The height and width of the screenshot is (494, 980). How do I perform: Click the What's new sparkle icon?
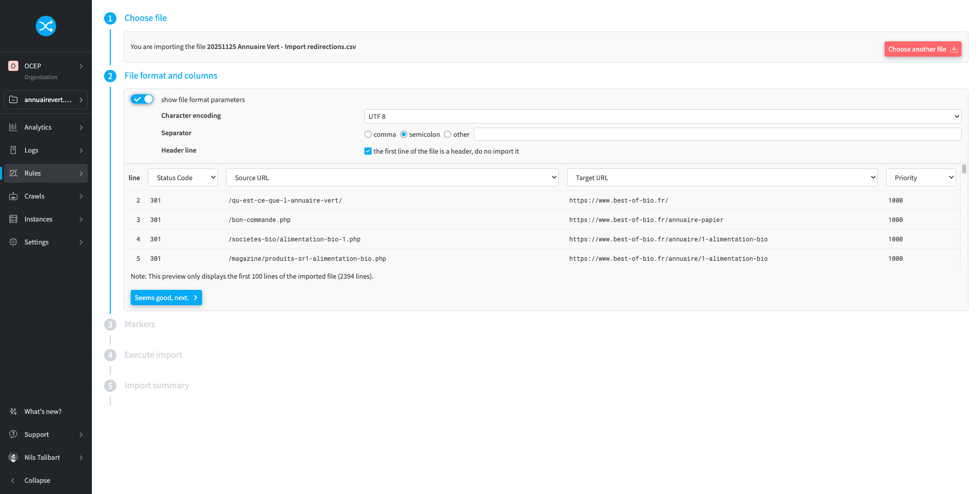pyautogui.click(x=13, y=411)
